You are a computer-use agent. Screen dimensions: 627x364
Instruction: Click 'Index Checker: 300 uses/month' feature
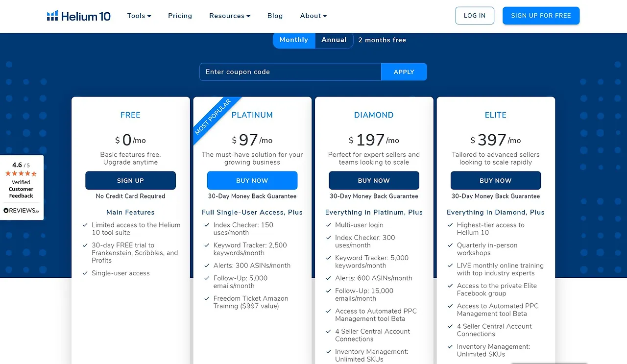(365, 242)
